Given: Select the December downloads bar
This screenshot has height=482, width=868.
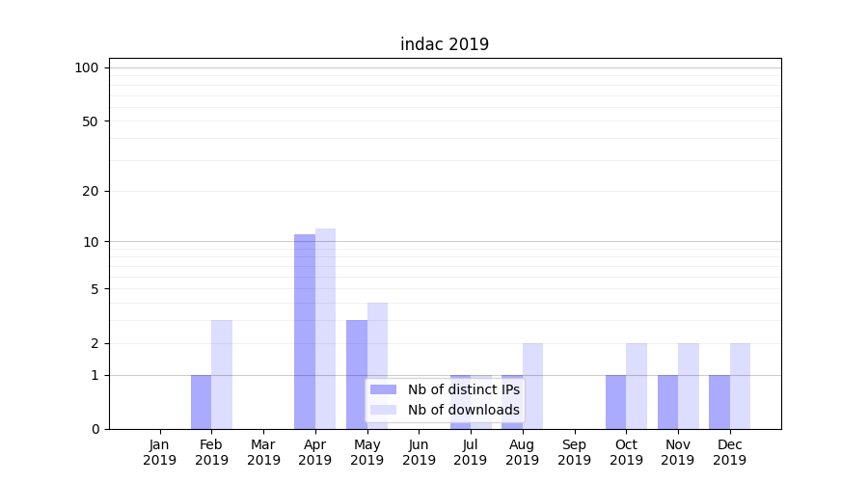Looking at the screenshot, I should 740,386.
